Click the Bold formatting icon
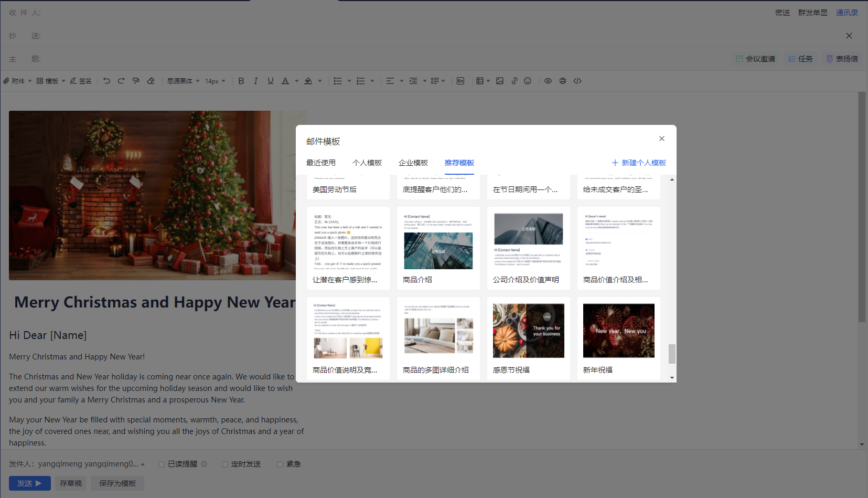This screenshot has height=498, width=868. [x=241, y=81]
